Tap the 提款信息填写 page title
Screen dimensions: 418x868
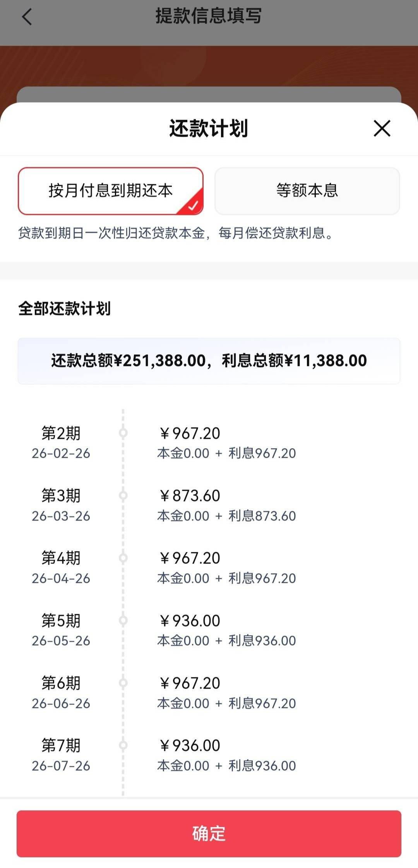[x=209, y=16]
